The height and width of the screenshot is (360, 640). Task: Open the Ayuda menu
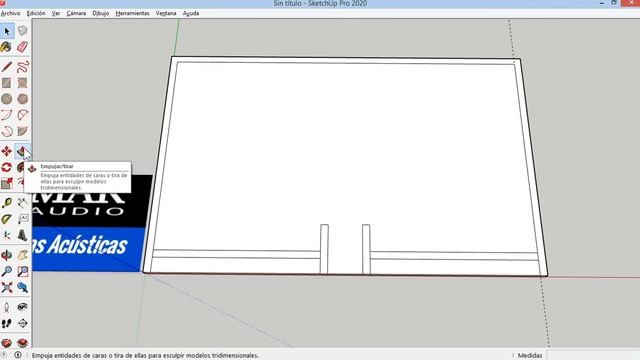[x=191, y=13]
